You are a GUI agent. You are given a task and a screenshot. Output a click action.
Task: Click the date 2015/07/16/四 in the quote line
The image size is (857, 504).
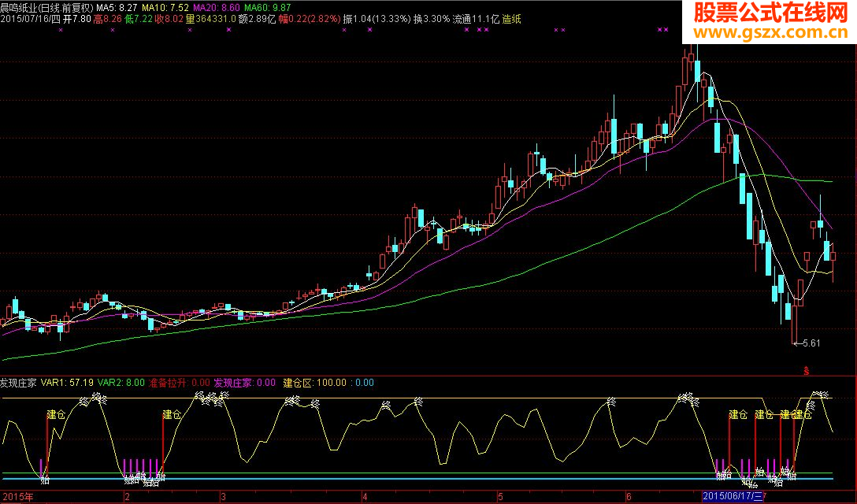point(31,19)
